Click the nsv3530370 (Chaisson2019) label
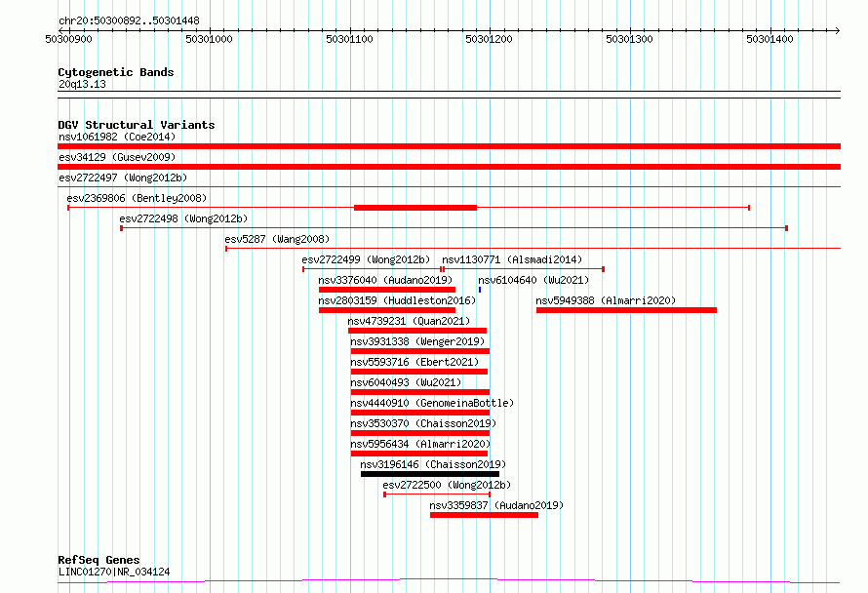Screen dimensions: 868x593 click(423, 423)
